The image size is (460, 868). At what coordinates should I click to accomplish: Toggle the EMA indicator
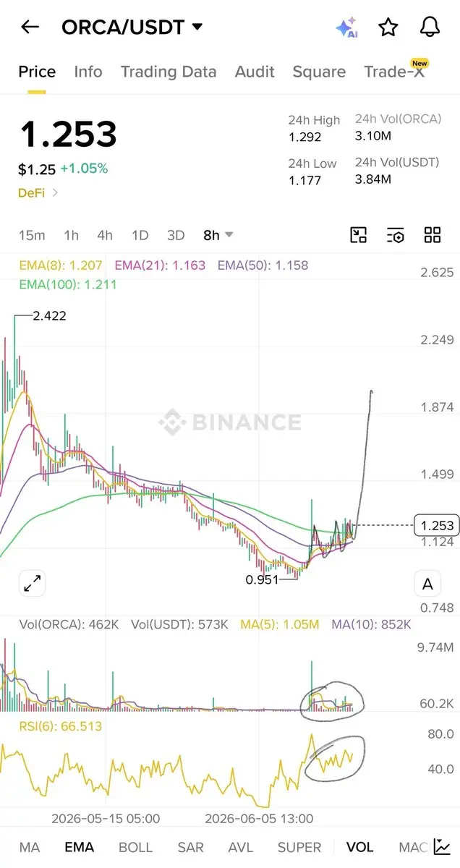tap(79, 847)
